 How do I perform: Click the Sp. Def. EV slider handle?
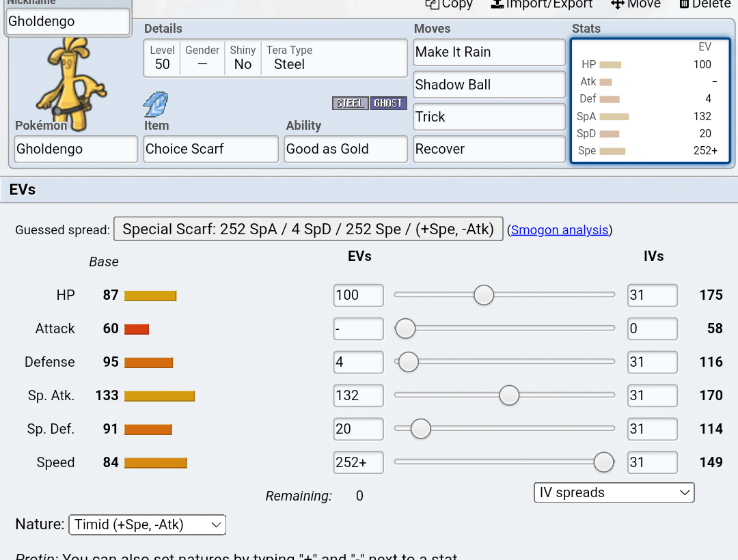[x=420, y=428]
